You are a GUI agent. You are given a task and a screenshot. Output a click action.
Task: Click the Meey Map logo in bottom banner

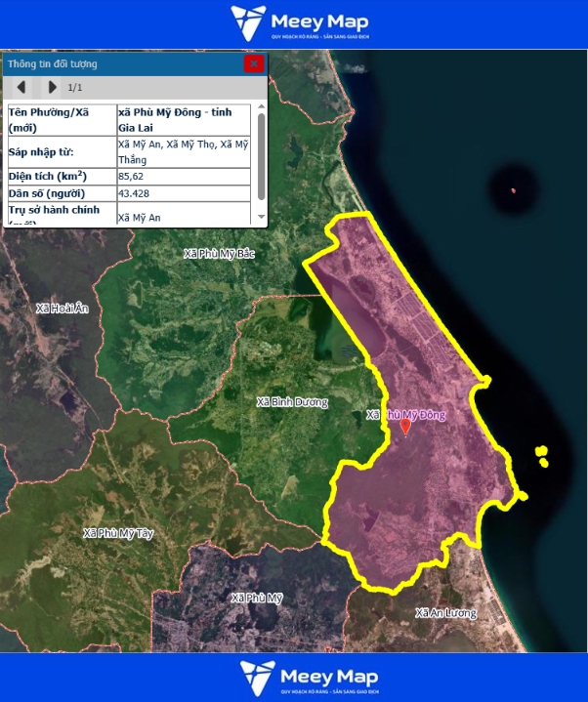293,678
